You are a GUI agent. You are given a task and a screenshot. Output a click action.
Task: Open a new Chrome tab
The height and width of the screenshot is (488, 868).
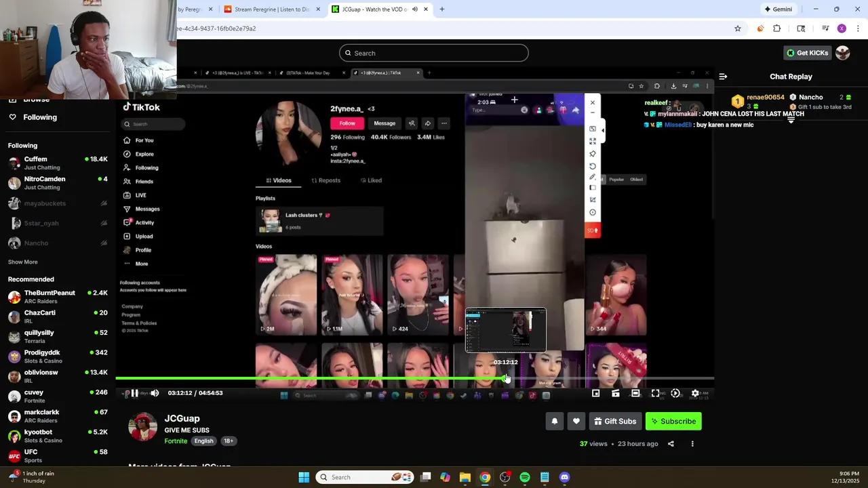[441, 9]
